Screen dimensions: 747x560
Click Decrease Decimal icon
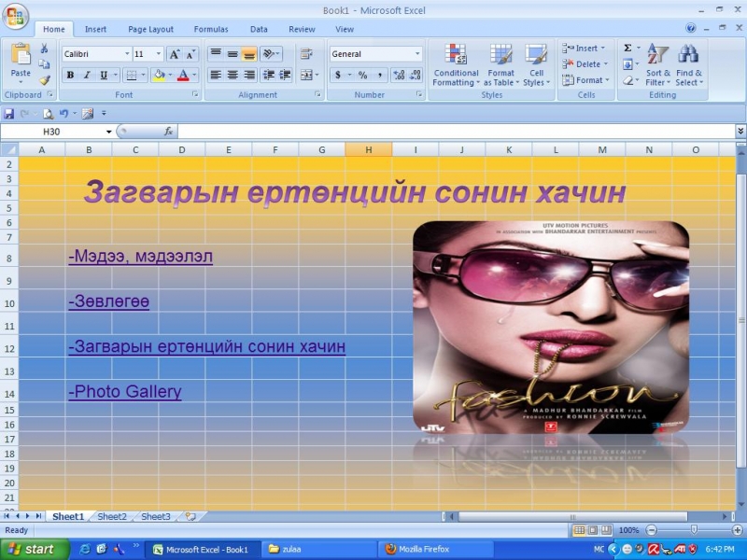pos(415,76)
